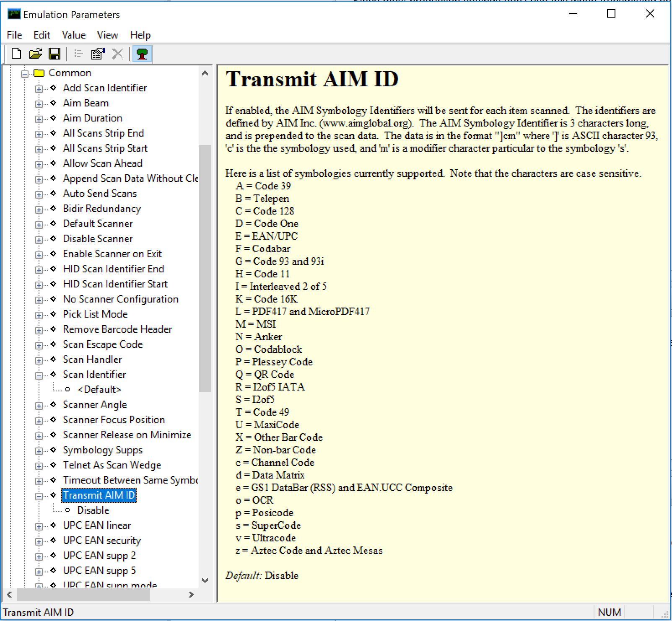Collapse the Transmit AIM ID node

click(39, 496)
